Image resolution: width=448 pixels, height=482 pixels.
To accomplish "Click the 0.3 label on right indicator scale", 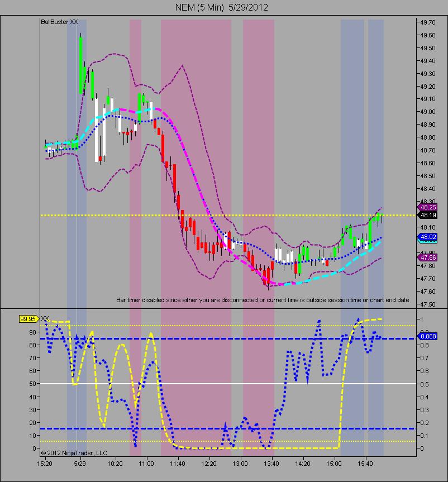I will point(424,410).
